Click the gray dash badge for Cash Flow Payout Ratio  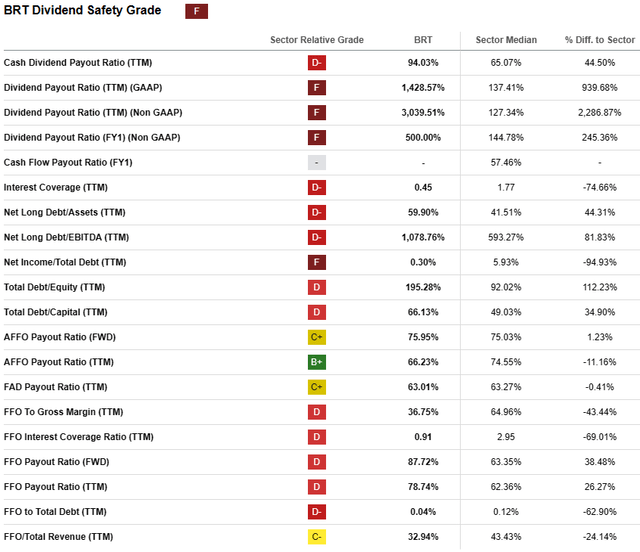pos(317,162)
